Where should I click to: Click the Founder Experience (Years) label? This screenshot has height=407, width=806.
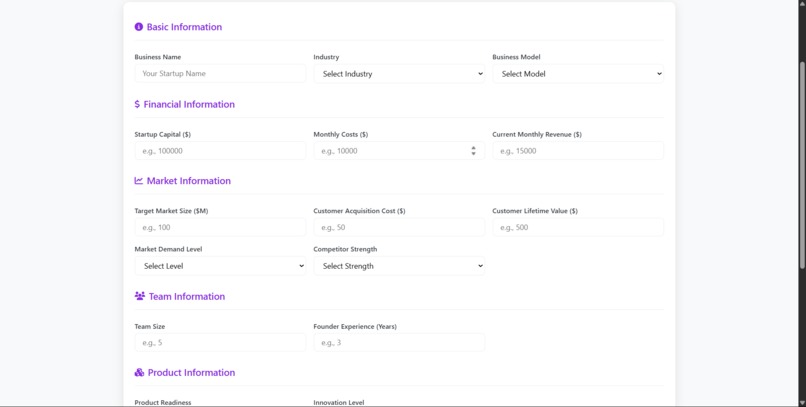[x=355, y=326]
